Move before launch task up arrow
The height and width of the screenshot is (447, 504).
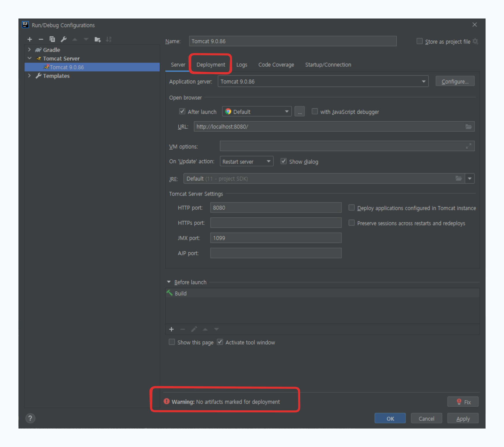pos(205,329)
